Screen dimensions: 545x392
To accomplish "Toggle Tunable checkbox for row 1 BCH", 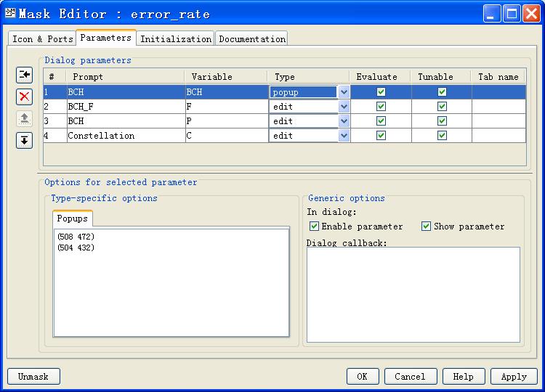I will (442, 92).
